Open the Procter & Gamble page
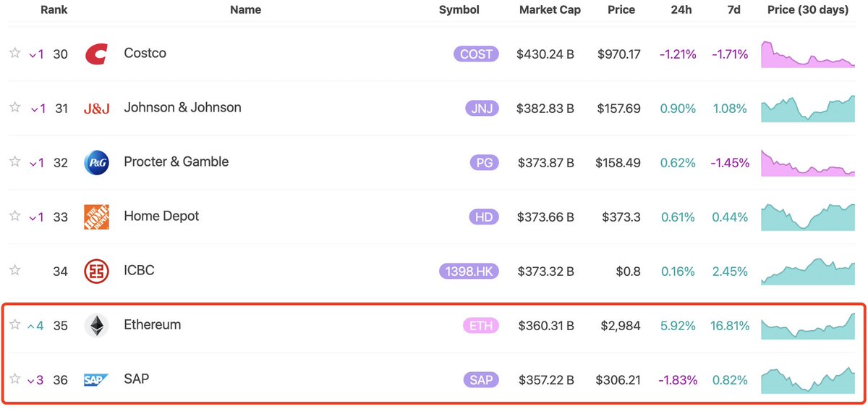868x412 pixels. click(176, 161)
